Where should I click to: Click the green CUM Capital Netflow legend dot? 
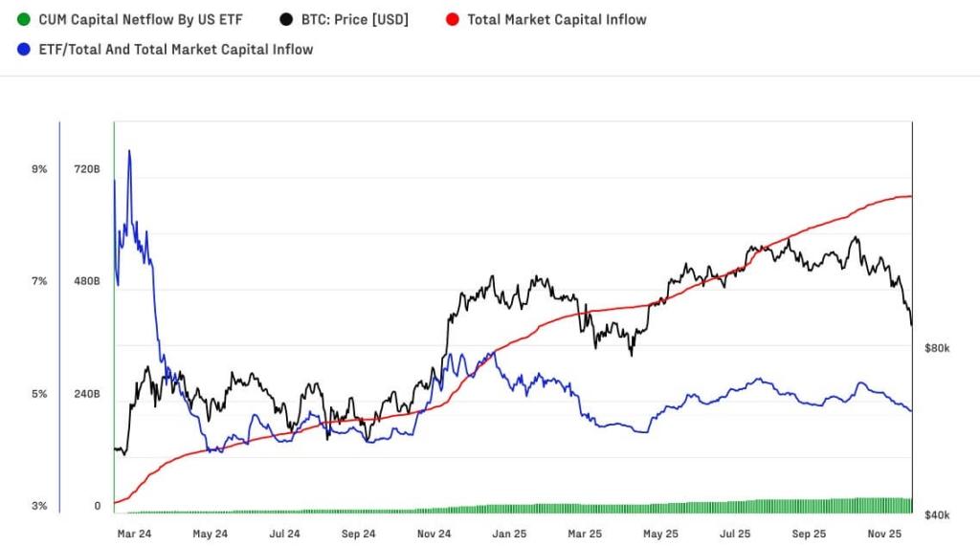pos(24,19)
